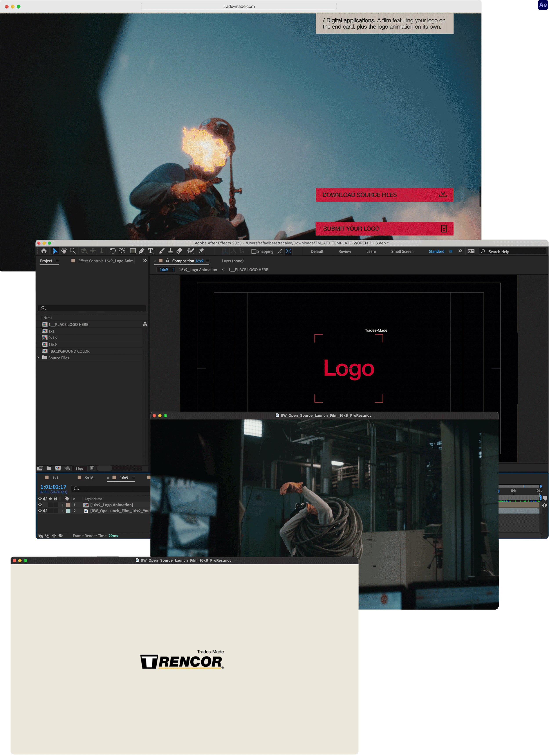Enable the Snapping checkbox
The image size is (549, 756).
(x=254, y=251)
